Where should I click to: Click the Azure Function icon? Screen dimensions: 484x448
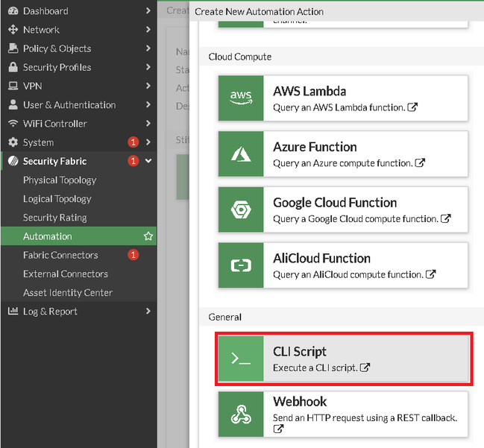pos(240,154)
